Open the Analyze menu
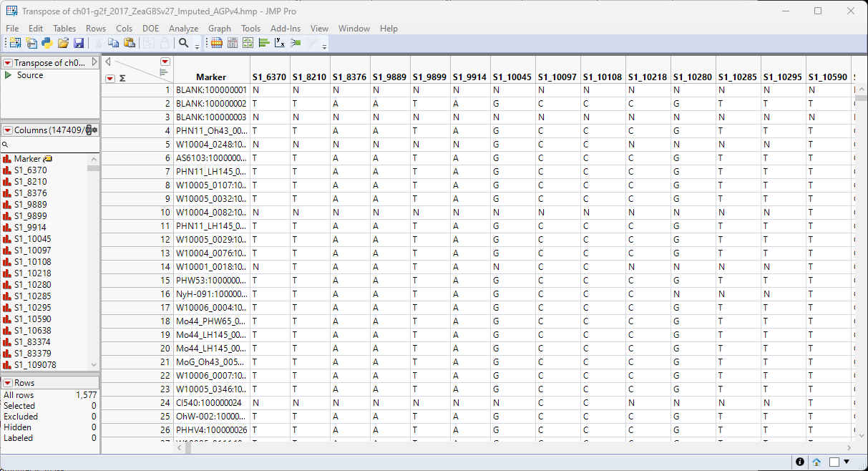The image size is (868, 471). (183, 29)
